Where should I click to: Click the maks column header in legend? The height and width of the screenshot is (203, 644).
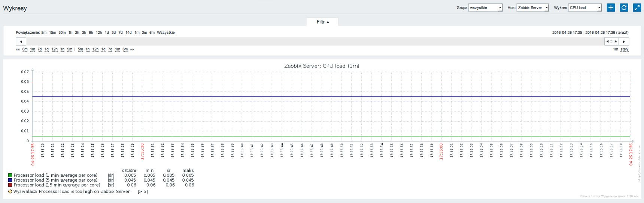(x=188, y=170)
